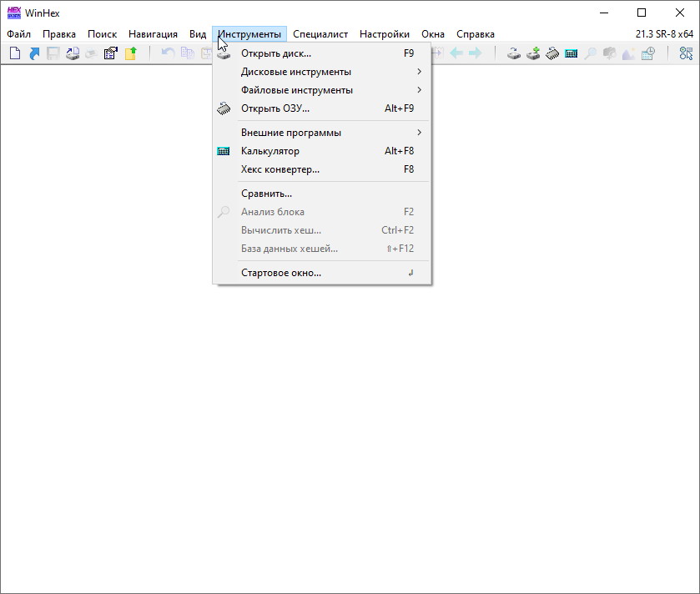This screenshot has width=700, height=594.
Task: Select Открыть ОЗУ... menu entry
Action: point(322,108)
